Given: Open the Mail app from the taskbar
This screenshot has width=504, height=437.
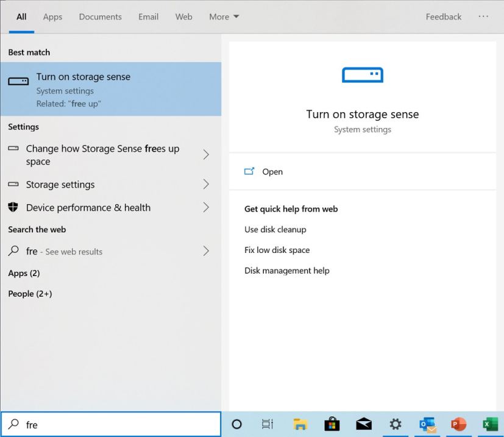Looking at the screenshot, I should click(364, 424).
